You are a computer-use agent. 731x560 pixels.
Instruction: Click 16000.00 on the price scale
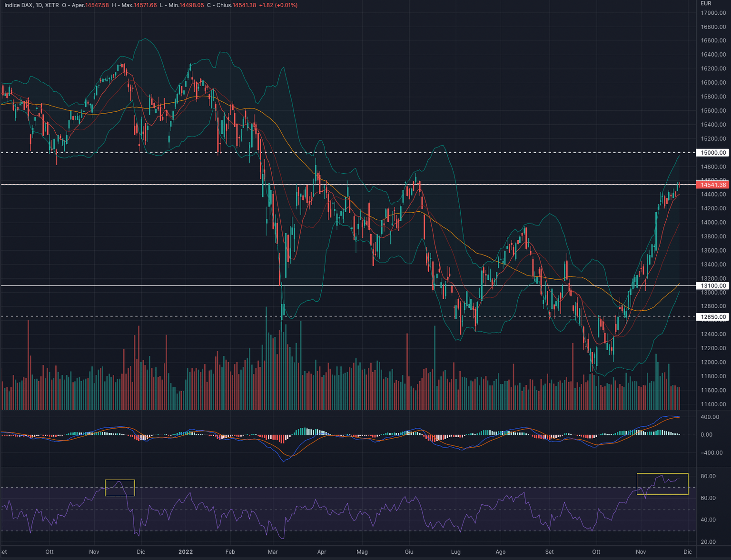click(x=713, y=83)
